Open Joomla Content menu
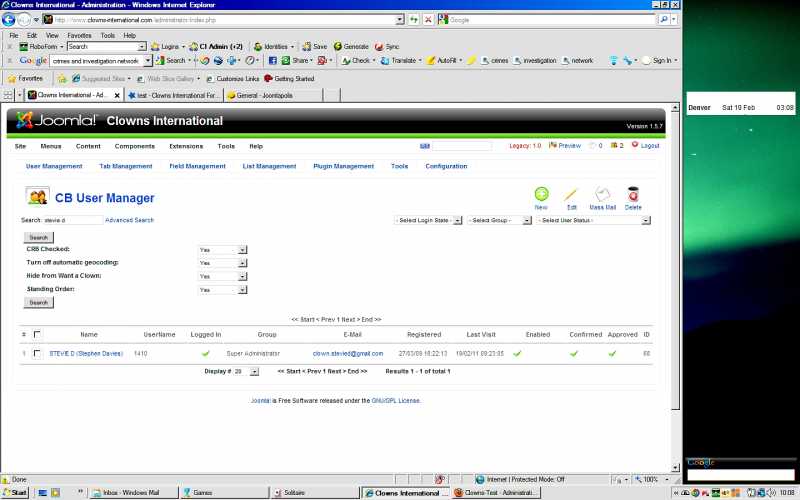 tap(88, 146)
